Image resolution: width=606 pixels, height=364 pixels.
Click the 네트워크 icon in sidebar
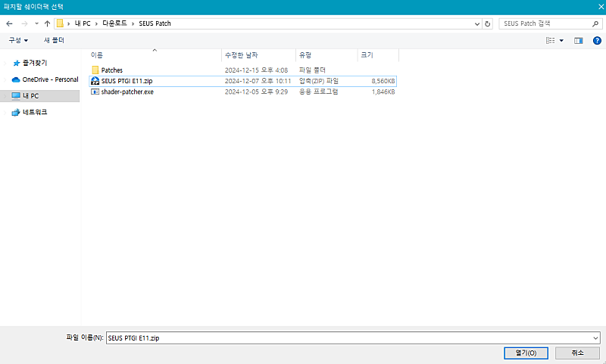[16, 112]
